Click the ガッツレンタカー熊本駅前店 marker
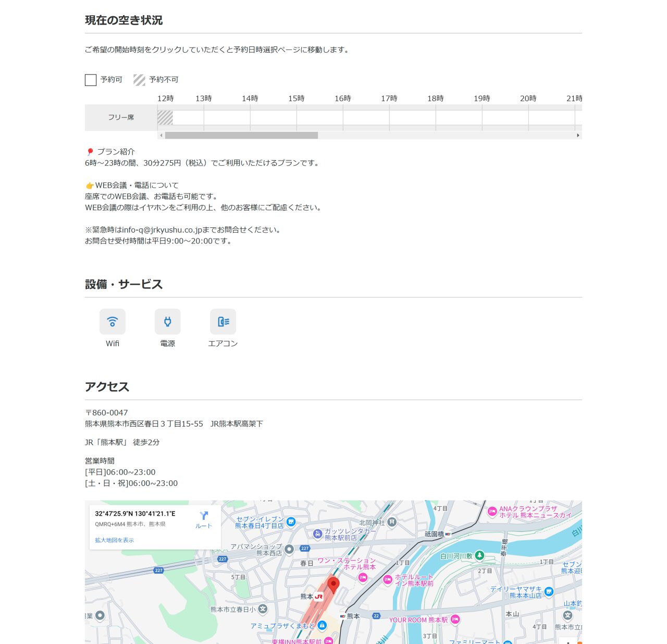 (x=317, y=534)
